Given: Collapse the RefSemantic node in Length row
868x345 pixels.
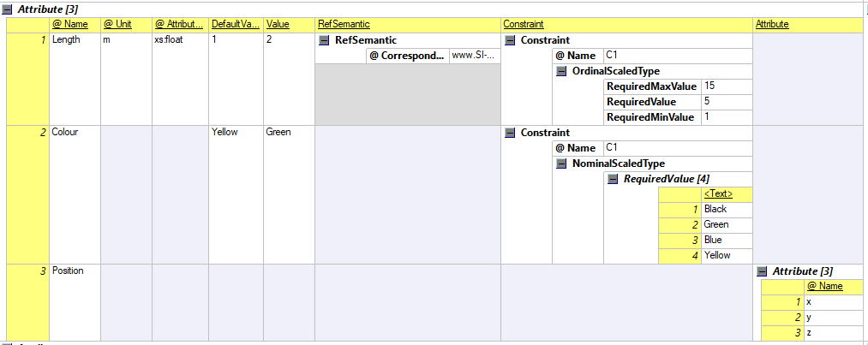Looking at the screenshot, I should point(324,40).
